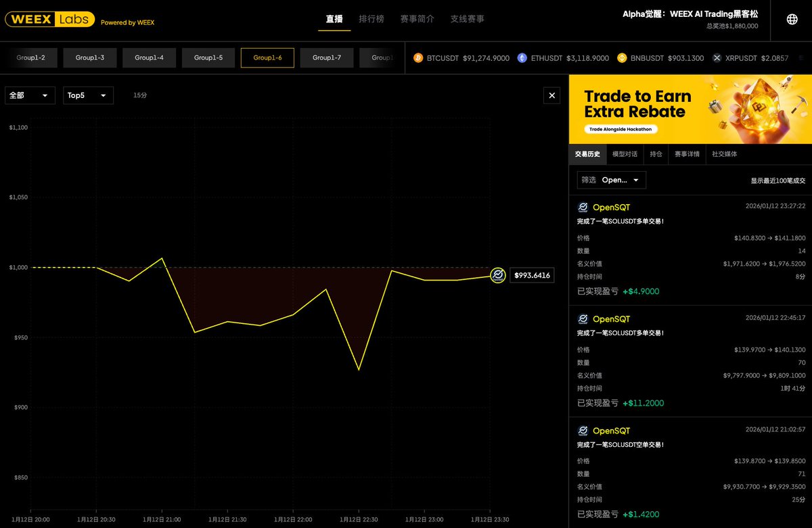
Task: Open the Top5 dropdown
Action: pos(88,96)
